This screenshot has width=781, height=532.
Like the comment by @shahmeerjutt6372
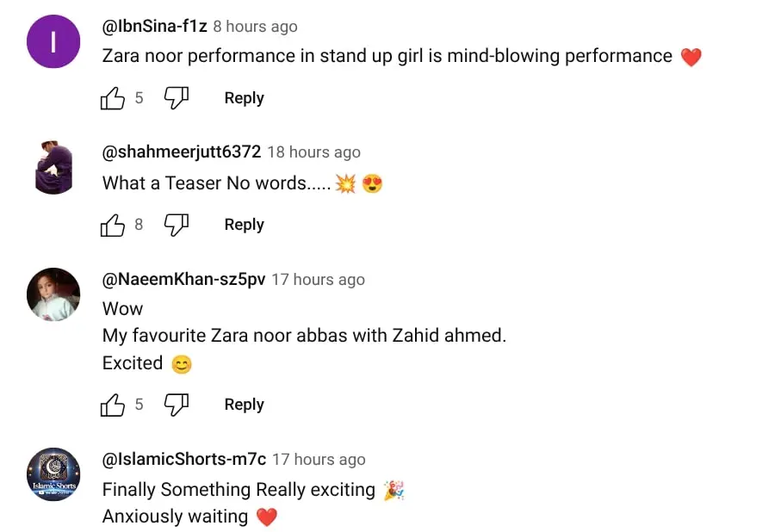[x=113, y=225]
